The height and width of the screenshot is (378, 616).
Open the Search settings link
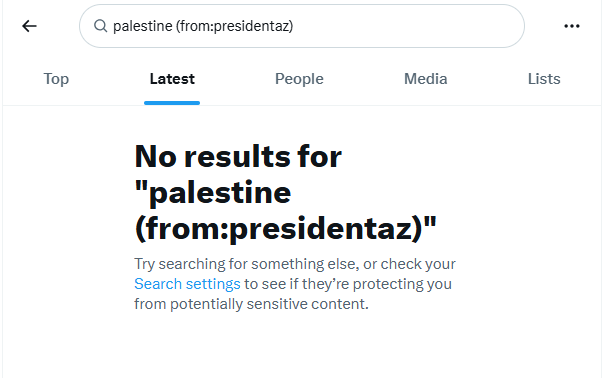[x=187, y=284]
